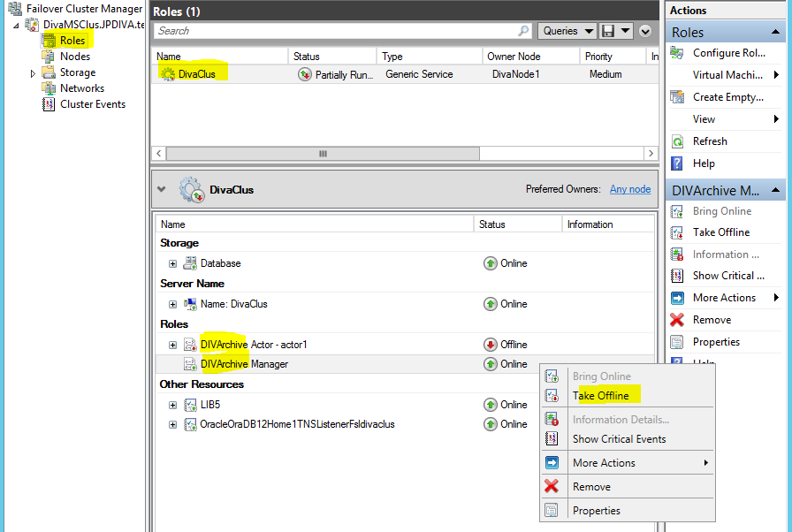Click the red Remove icon in Actions pane
Screen dimensions: 792x532
[677, 320]
